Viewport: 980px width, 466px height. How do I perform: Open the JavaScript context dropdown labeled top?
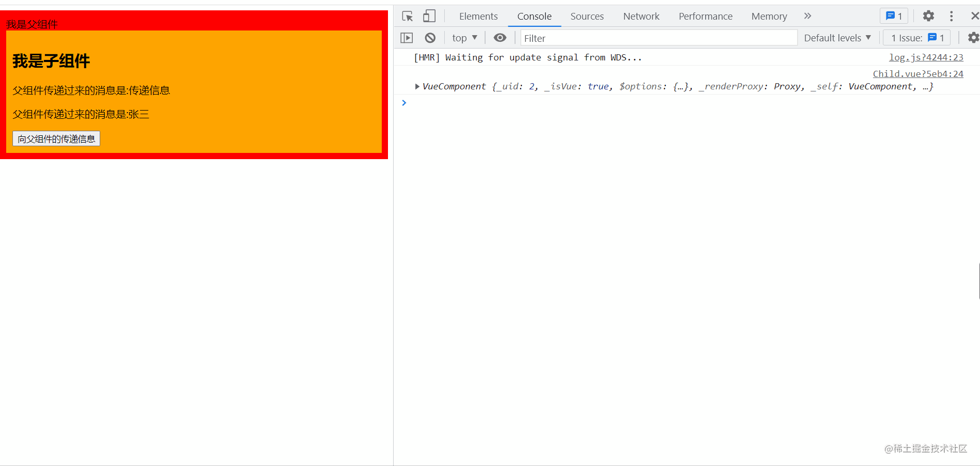pos(463,37)
